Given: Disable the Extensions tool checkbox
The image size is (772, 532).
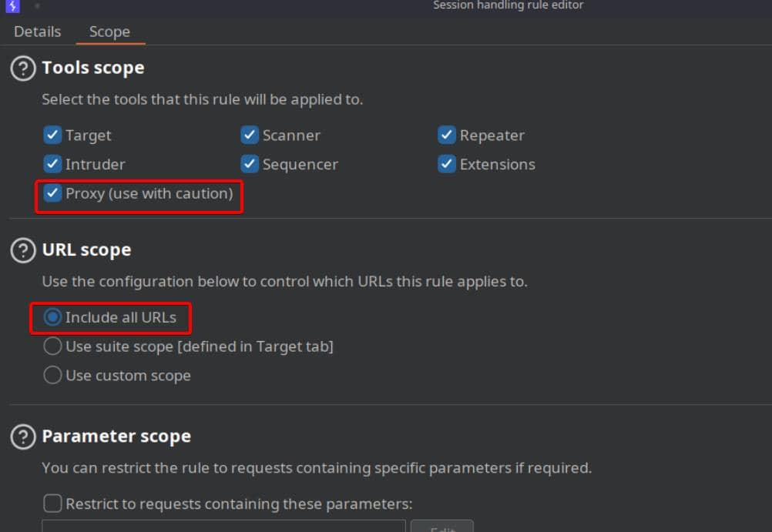Looking at the screenshot, I should (447, 164).
